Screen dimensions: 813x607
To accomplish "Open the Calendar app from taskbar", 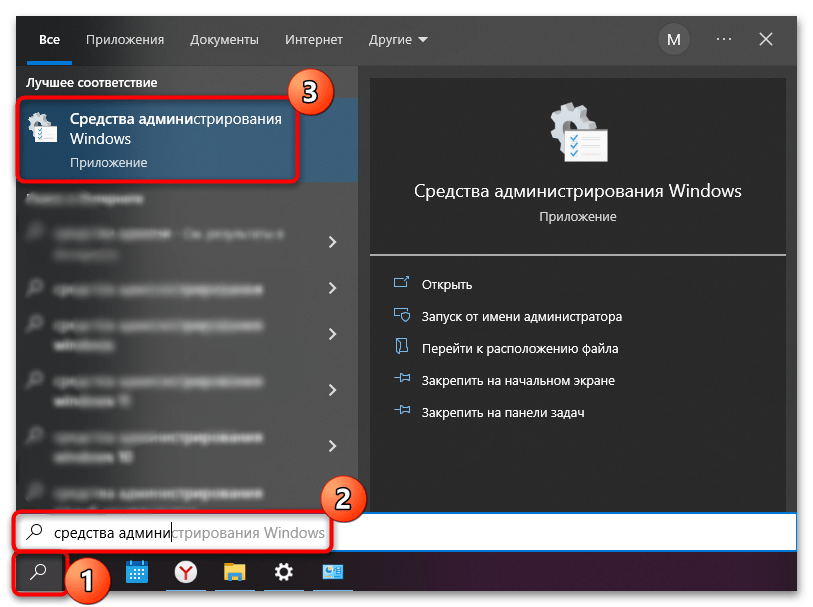I will pyautogui.click(x=137, y=572).
